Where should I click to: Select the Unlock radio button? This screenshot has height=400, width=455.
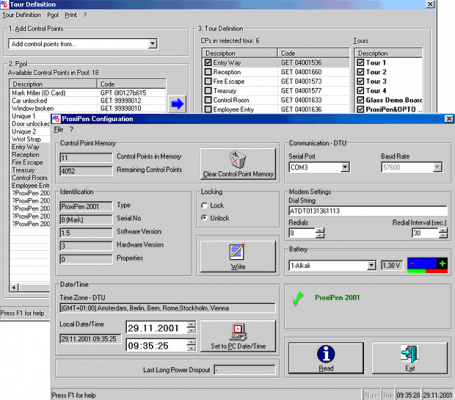(x=204, y=218)
